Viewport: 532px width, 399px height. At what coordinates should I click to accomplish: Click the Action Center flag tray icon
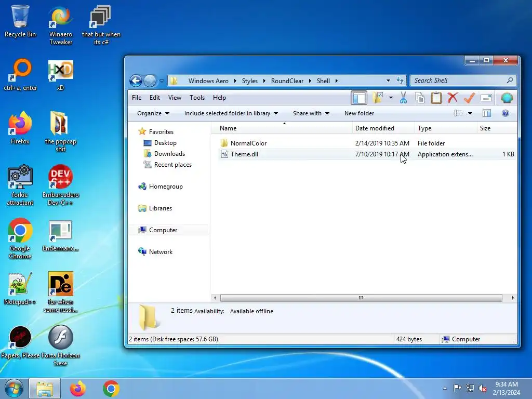(x=457, y=388)
